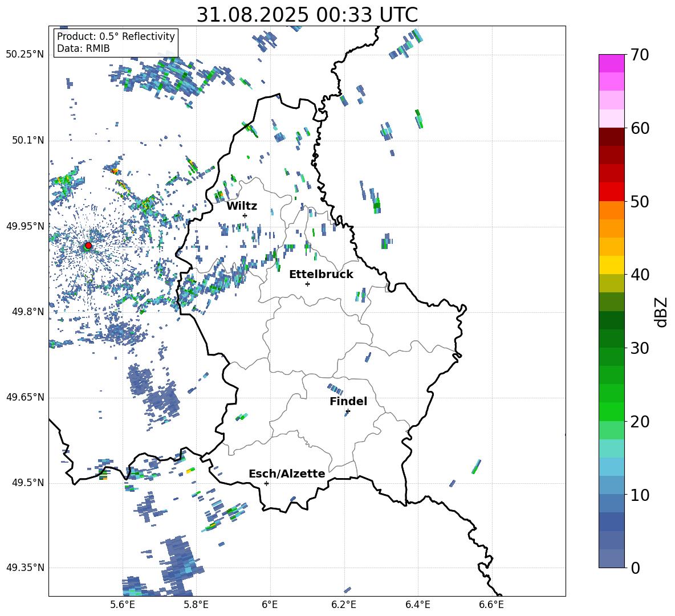Click the 5.6°E longitude label

tap(122, 605)
